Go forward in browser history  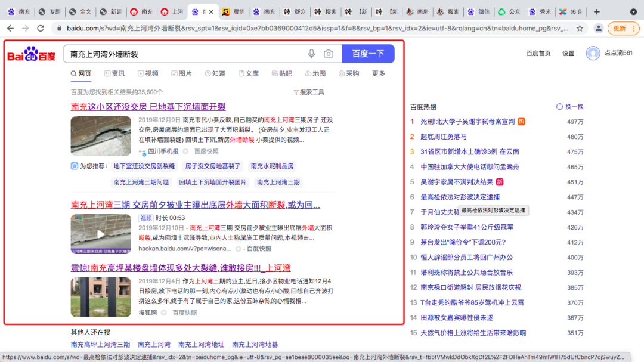[x=26, y=29]
